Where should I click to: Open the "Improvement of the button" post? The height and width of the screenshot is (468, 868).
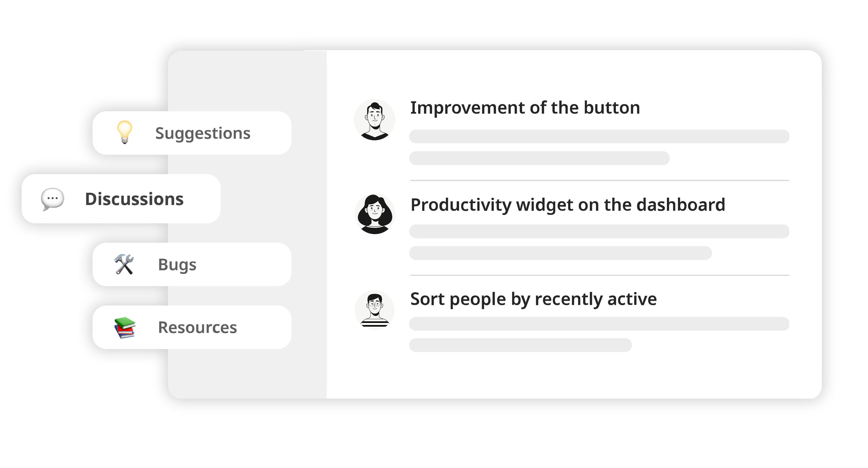coord(525,108)
